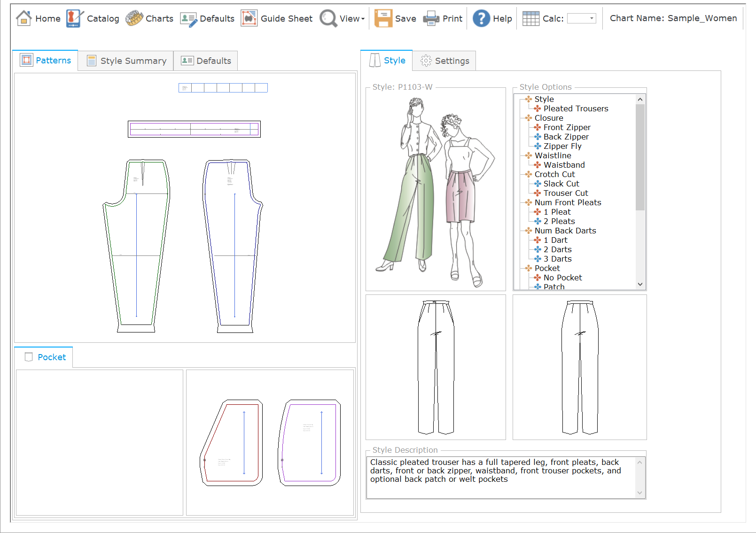Open the Settings tab
This screenshot has width=756, height=533.
pyautogui.click(x=444, y=61)
